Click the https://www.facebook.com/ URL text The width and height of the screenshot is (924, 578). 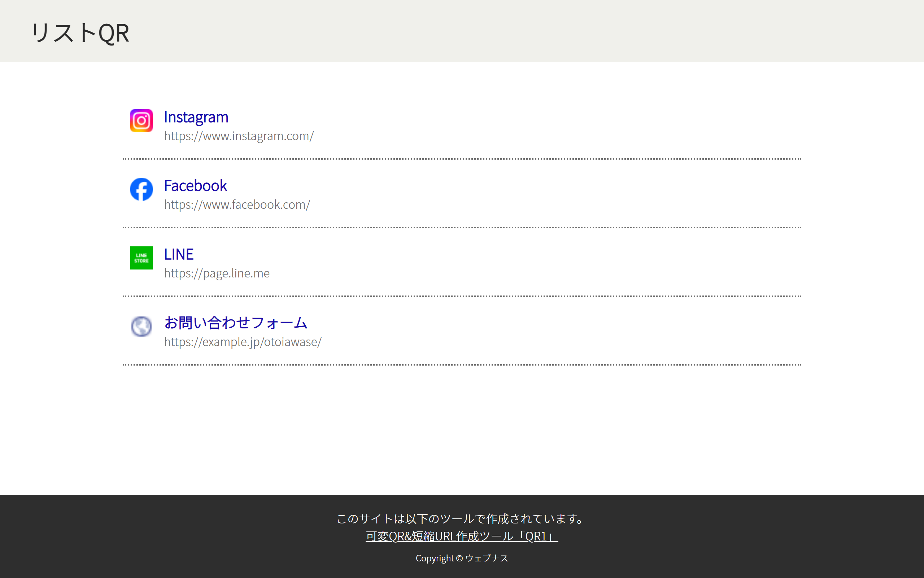pyautogui.click(x=237, y=205)
